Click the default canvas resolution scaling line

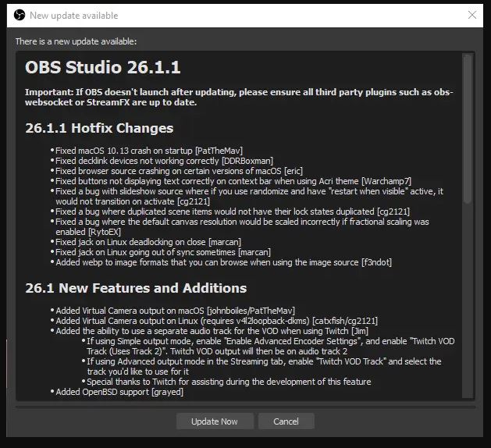[242, 226]
